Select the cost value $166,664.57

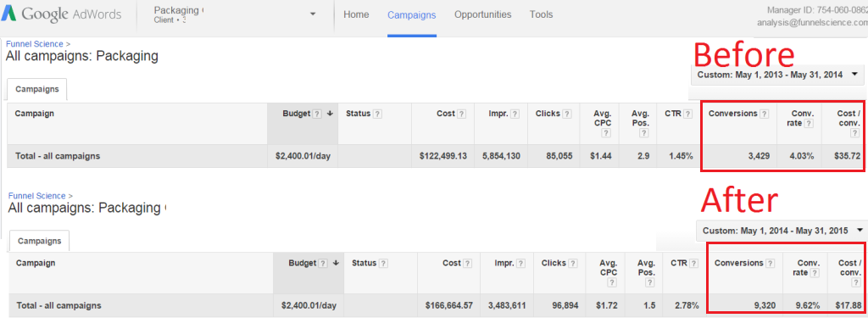point(449,305)
